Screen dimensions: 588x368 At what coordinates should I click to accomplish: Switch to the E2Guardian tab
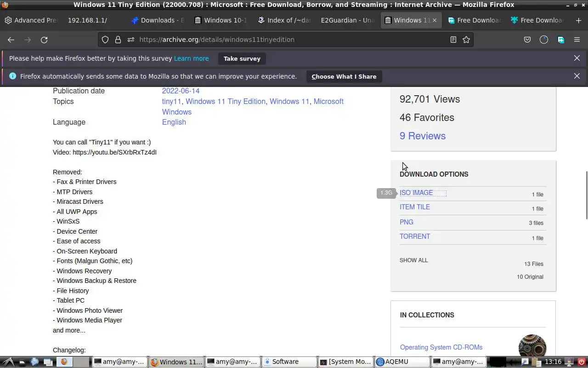pyautogui.click(x=348, y=20)
